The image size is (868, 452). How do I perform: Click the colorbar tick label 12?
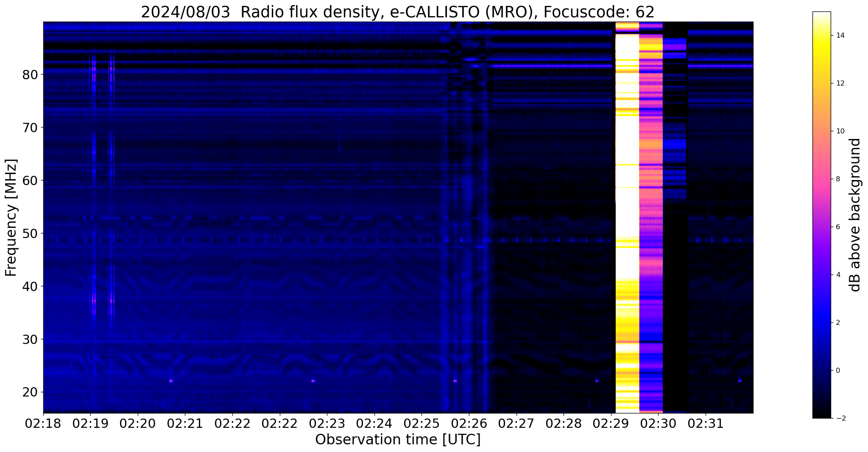pos(840,83)
